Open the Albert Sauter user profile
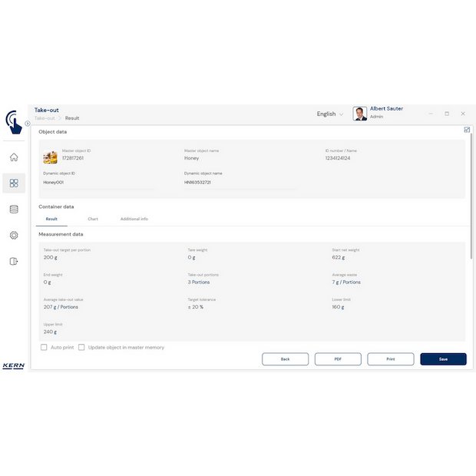The height and width of the screenshot is (476, 476). point(380,113)
